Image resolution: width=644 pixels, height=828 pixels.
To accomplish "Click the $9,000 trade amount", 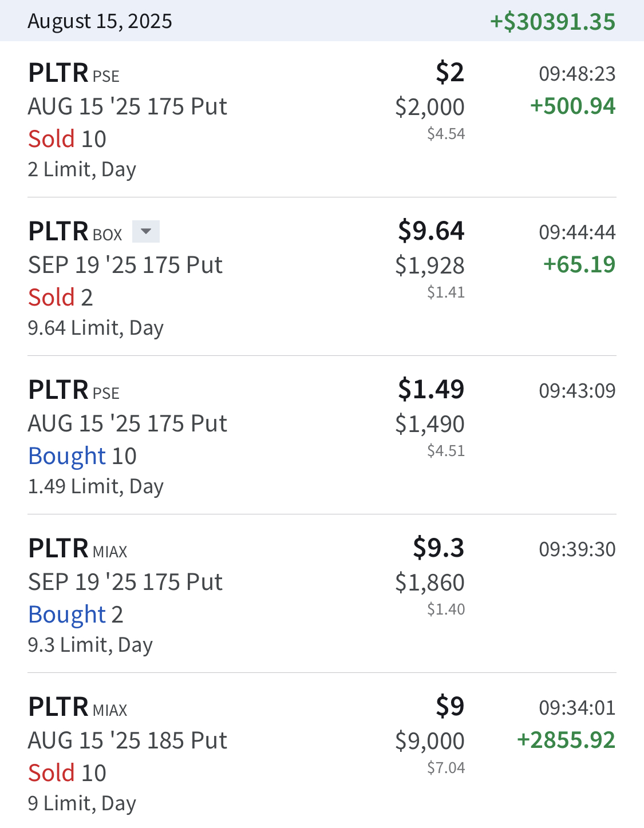I will coord(430,741).
